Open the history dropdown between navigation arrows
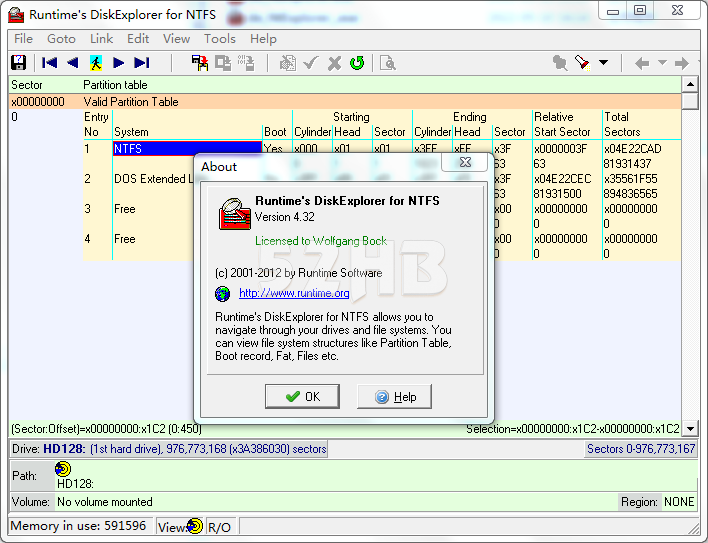 click(662, 63)
